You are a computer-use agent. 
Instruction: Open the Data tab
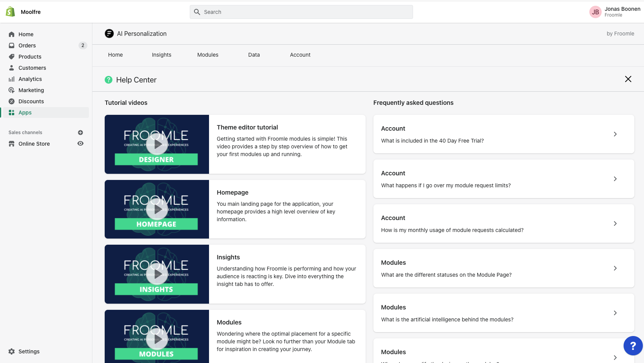click(254, 55)
